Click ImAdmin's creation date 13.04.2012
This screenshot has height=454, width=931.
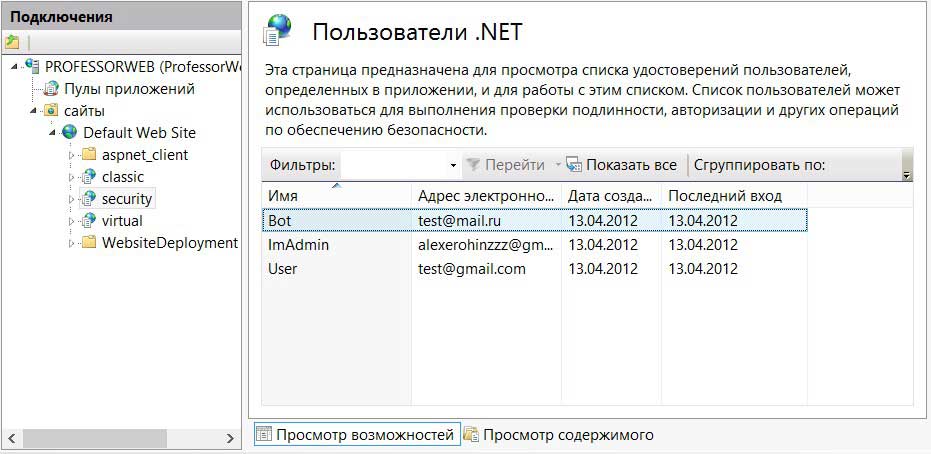click(603, 245)
